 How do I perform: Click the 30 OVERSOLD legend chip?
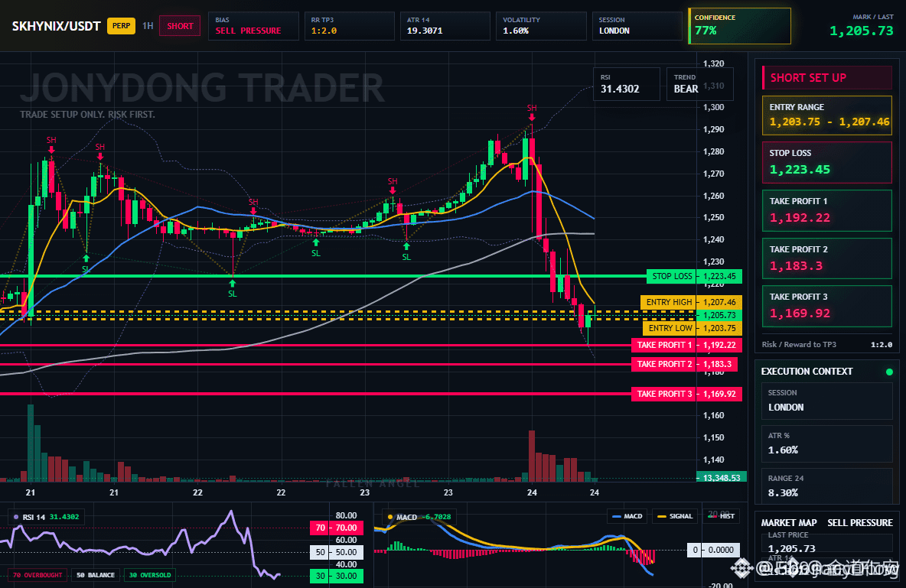150,575
